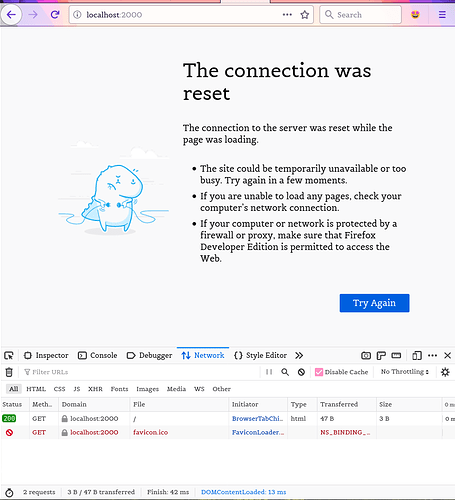The image size is (455, 500).
Task: Toggle the Disable Cache checkbox
Action: click(x=319, y=372)
